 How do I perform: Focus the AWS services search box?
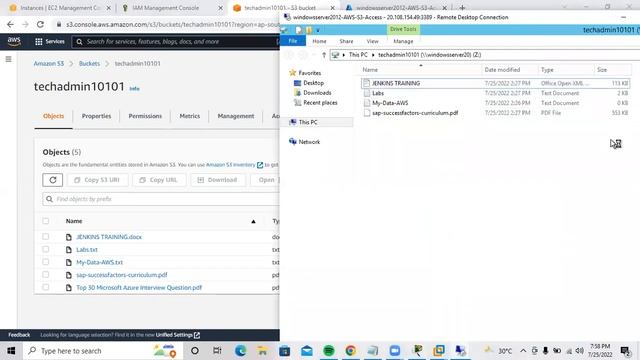[x=176, y=42]
